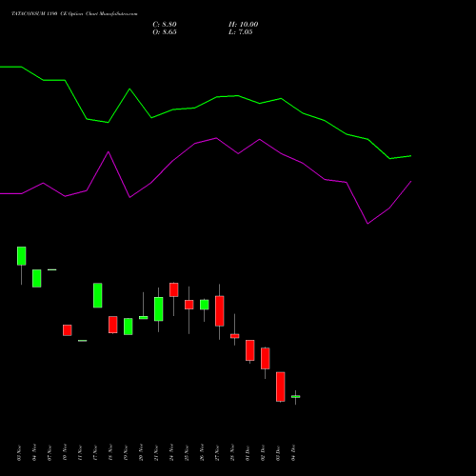The image size is (476, 476).
Task: Select the red candlestick above 01 Dec
Action: pos(250,350)
